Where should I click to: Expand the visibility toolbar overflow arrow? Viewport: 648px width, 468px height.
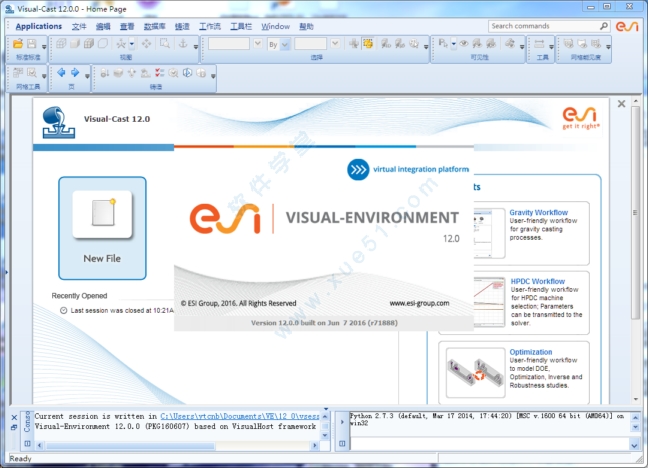522,47
